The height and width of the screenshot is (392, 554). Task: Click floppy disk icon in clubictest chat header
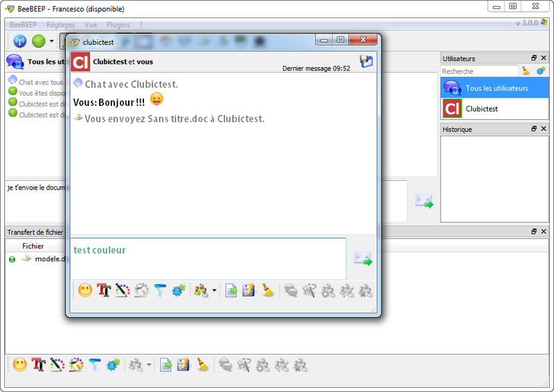[x=366, y=61]
